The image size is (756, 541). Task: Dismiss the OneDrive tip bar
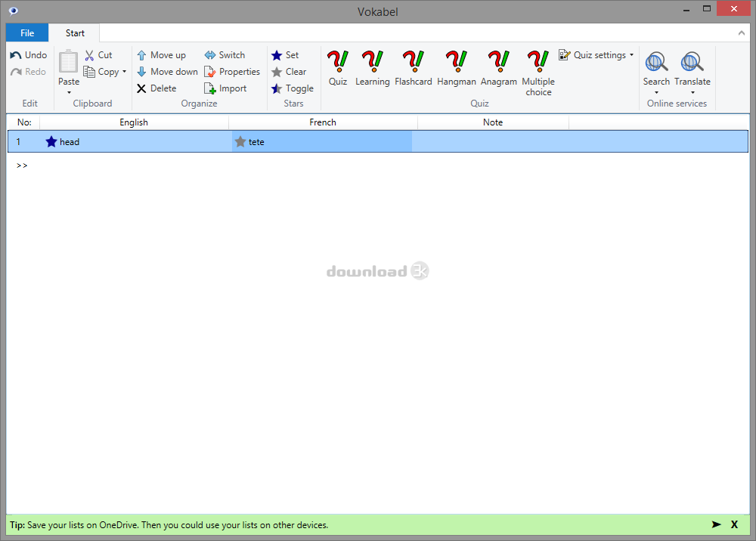click(734, 524)
